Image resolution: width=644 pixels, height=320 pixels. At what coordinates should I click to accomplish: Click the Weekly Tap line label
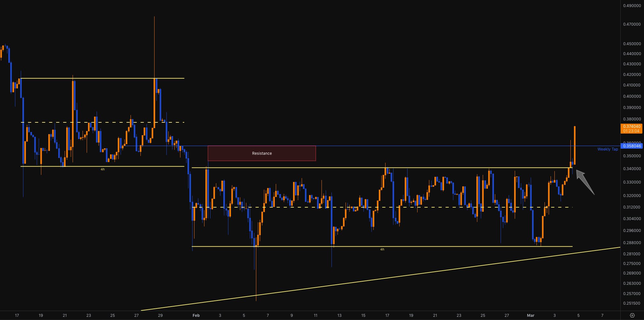click(x=608, y=149)
